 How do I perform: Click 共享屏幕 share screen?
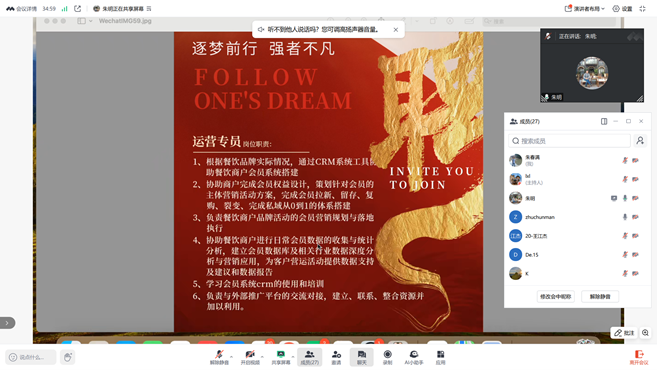tap(281, 357)
